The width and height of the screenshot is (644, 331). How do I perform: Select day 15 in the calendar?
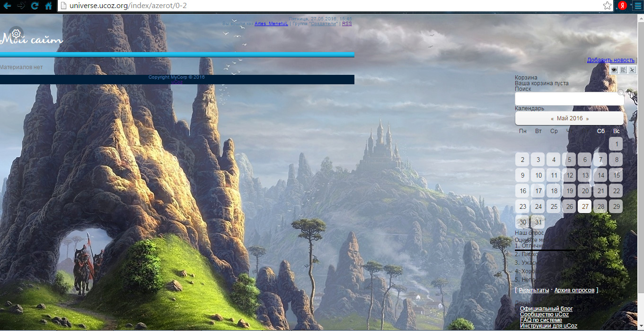pos(616,175)
